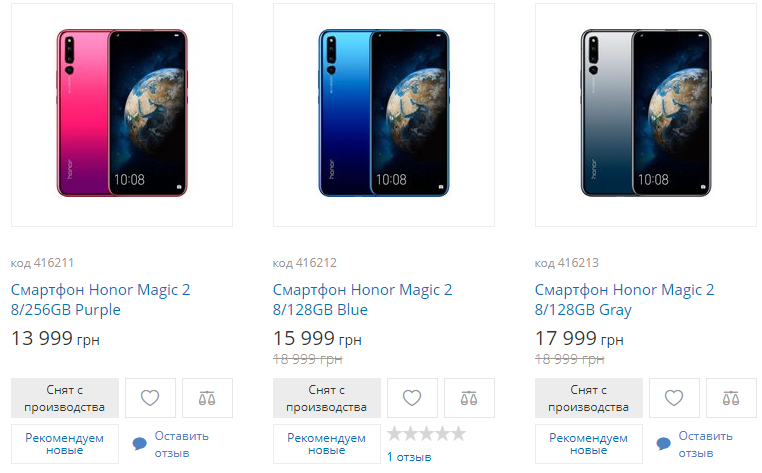Click 'Снят с производства' on Purple phone
Viewport: 762px width, 473px height.
(65, 398)
